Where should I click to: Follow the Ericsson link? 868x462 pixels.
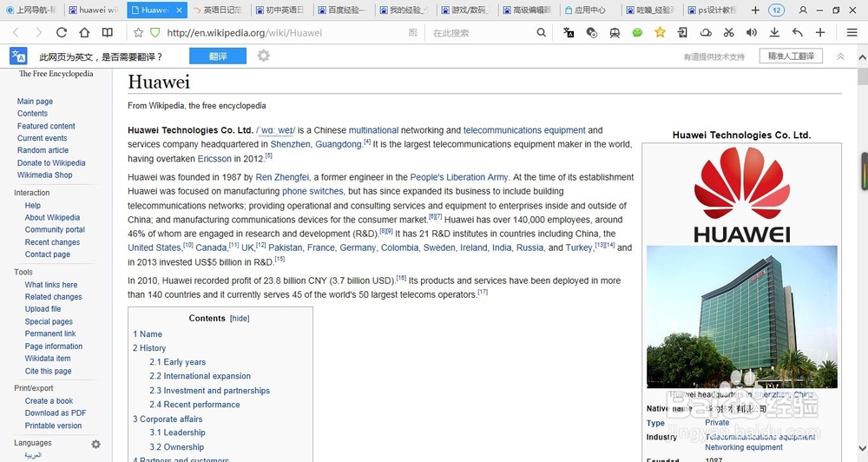(x=214, y=158)
